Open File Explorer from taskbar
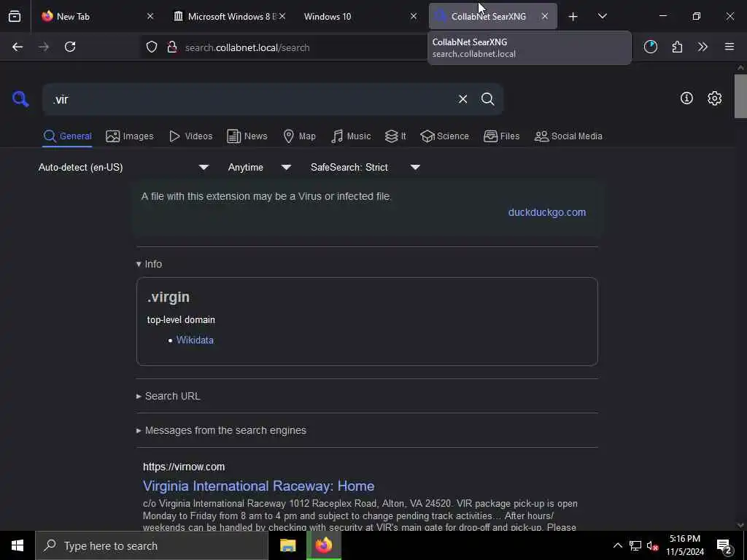The height and width of the screenshot is (560, 747). click(287, 545)
